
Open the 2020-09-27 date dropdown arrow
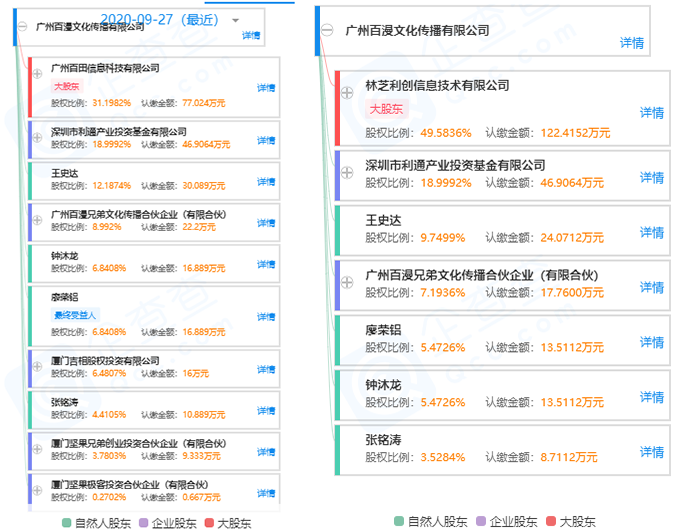pos(235,20)
